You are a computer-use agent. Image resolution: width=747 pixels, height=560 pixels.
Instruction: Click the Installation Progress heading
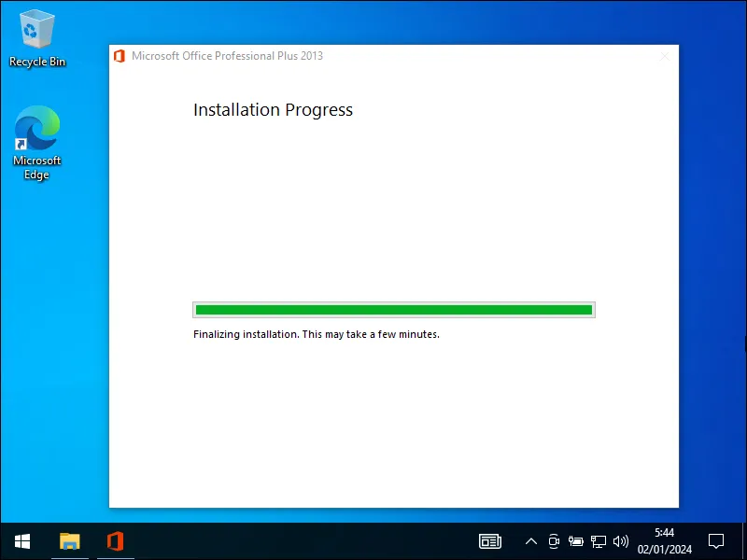tap(273, 109)
